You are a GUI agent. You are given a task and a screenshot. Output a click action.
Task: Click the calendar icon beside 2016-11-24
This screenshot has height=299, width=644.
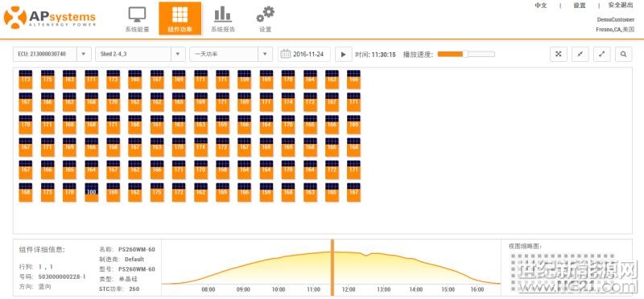(286, 54)
